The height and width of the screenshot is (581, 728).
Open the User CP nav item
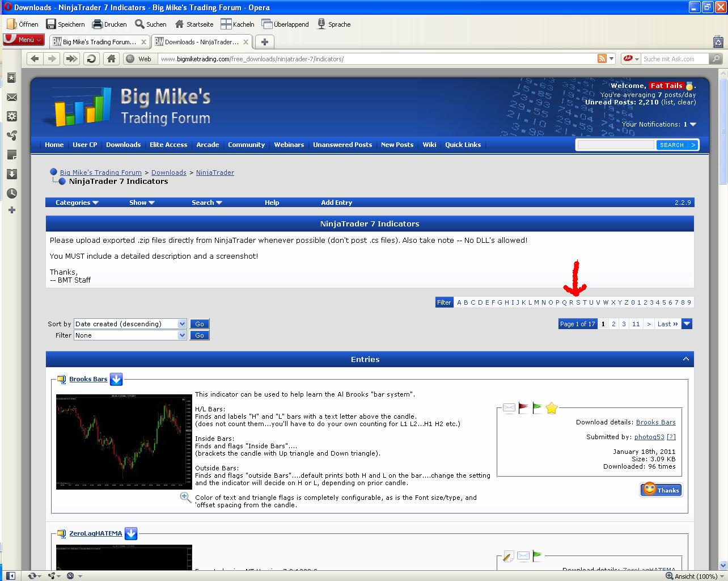click(x=85, y=145)
